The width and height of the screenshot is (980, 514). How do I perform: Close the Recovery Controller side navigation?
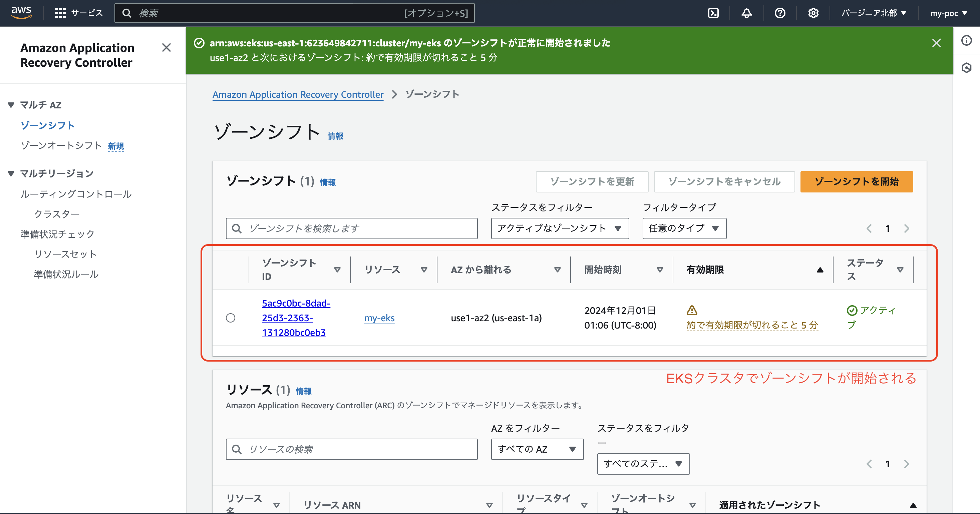[166, 47]
